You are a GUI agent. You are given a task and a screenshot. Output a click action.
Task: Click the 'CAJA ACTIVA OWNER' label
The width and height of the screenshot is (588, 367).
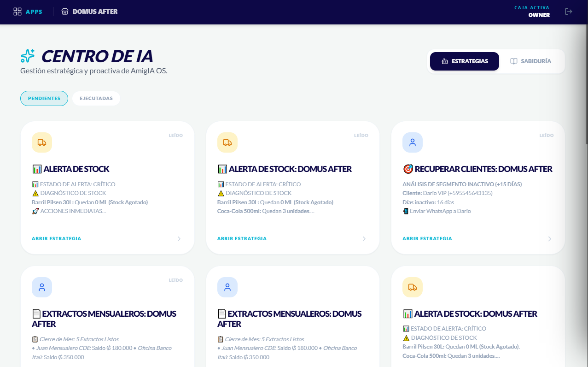(532, 12)
